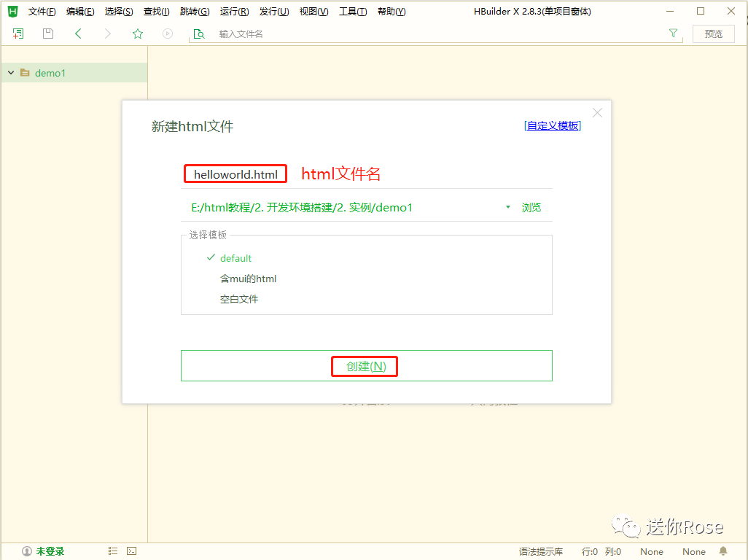
Task: Click the helloworld.html filename input field
Action: pyautogui.click(x=235, y=174)
